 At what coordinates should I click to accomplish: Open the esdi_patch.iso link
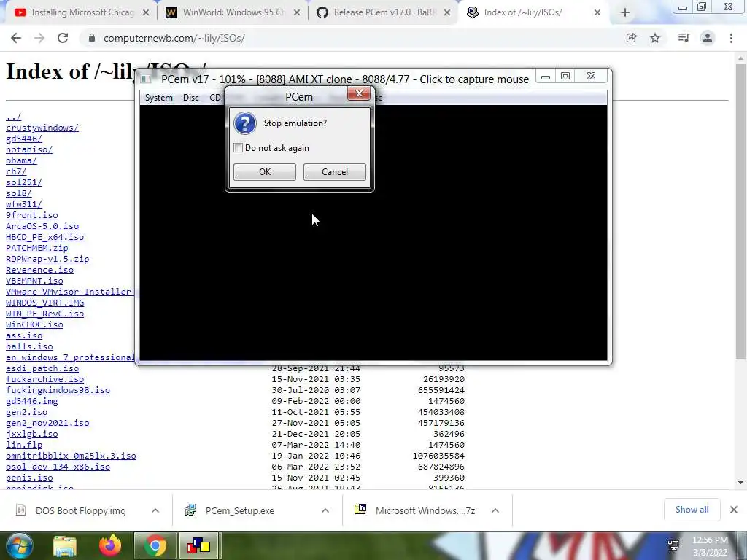pyautogui.click(x=42, y=368)
